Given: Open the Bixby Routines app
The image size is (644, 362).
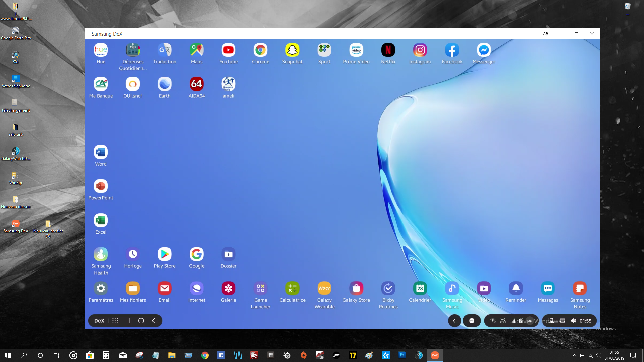Looking at the screenshot, I should pos(388,289).
